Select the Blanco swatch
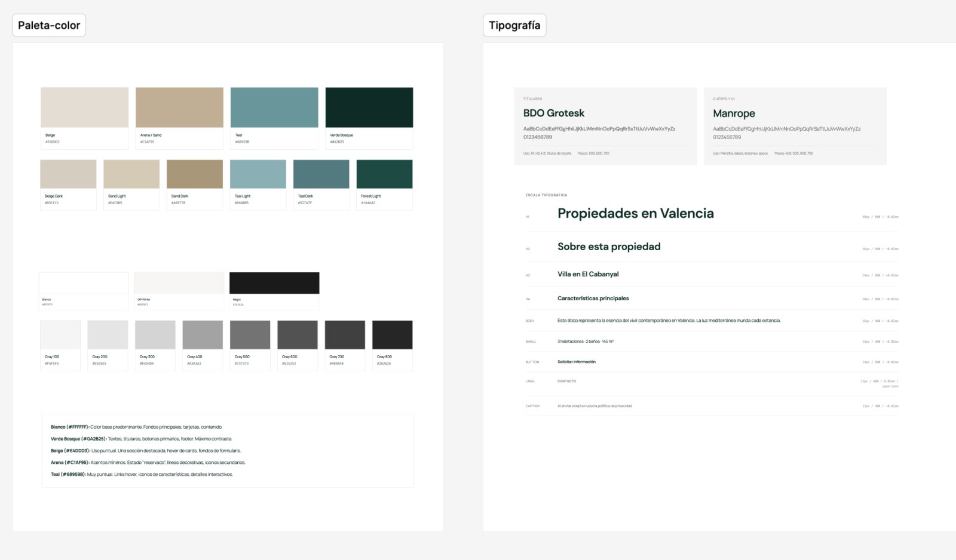 [84, 283]
